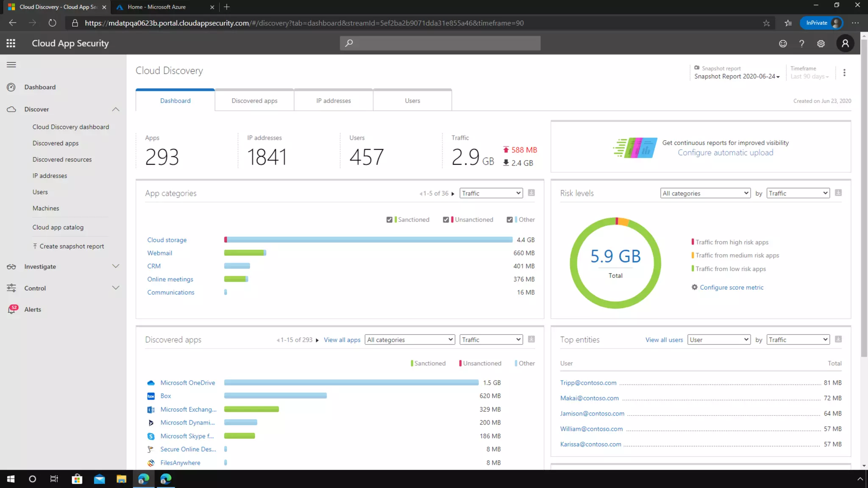Open the three-dot more options menu
868x488 pixels.
pyautogui.click(x=844, y=72)
